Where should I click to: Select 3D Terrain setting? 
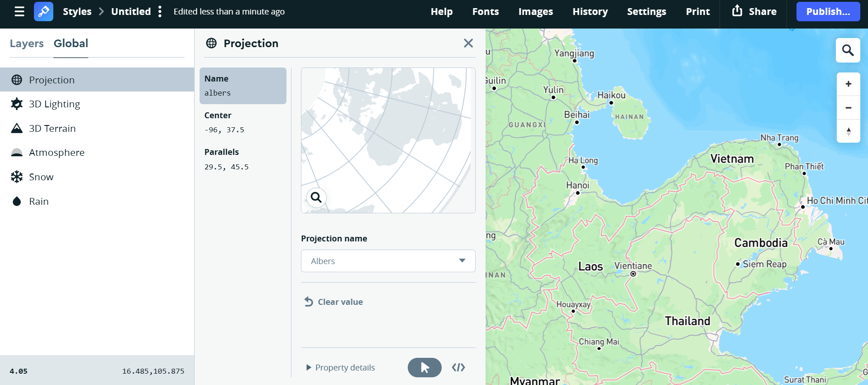coord(97,128)
